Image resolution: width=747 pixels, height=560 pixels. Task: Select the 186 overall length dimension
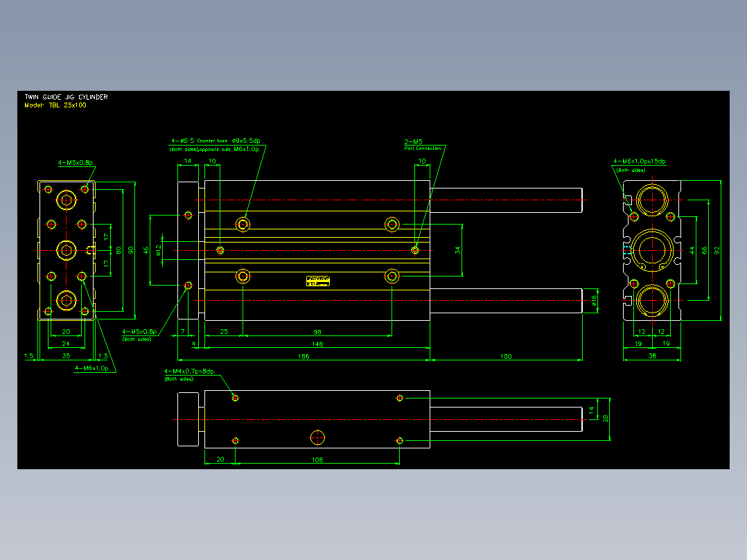click(x=304, y=356)
